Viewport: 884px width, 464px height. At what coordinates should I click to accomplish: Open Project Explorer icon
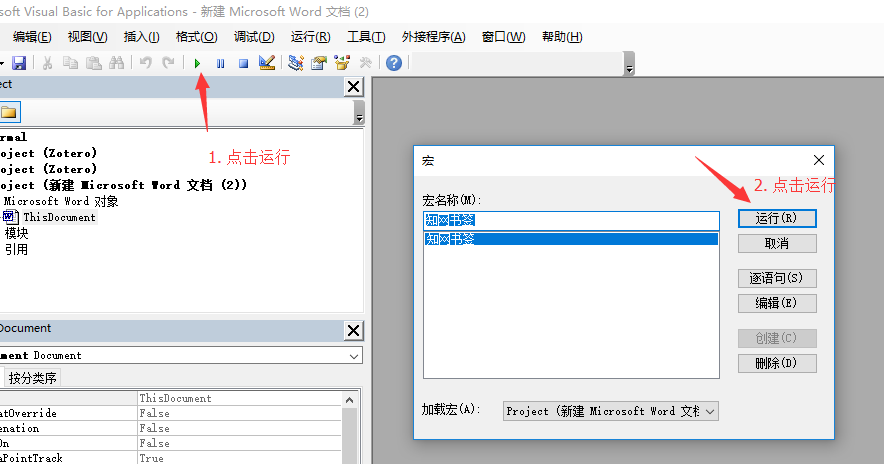pos(295,63)
